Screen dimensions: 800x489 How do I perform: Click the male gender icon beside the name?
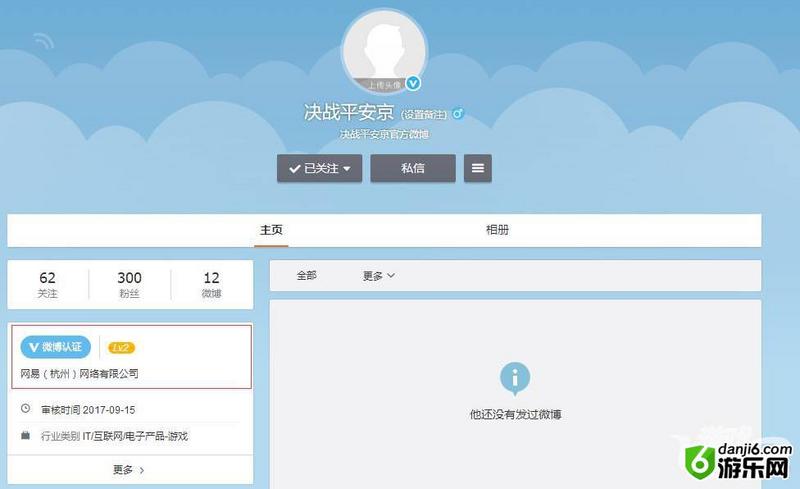(x=458, y=113)
